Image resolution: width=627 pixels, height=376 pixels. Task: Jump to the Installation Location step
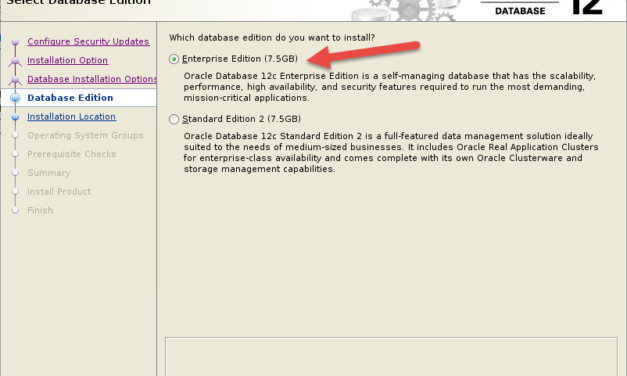71,117
